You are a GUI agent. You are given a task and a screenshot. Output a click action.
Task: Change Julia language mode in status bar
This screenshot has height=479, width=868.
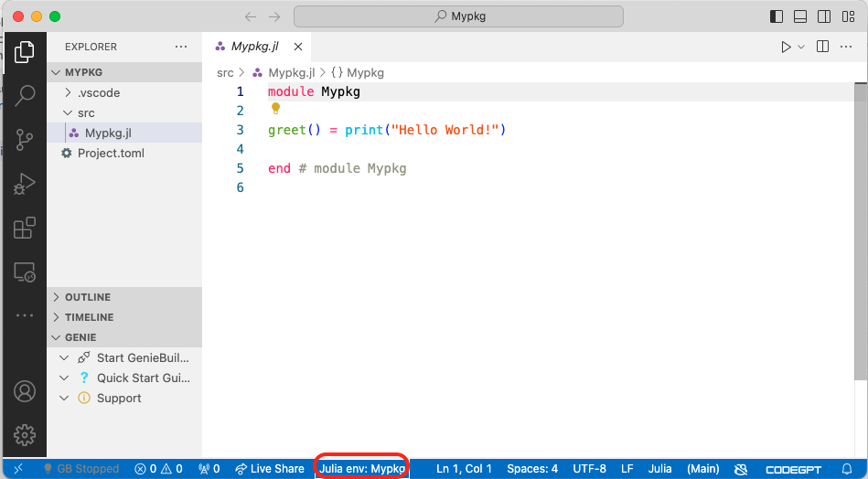659,469
